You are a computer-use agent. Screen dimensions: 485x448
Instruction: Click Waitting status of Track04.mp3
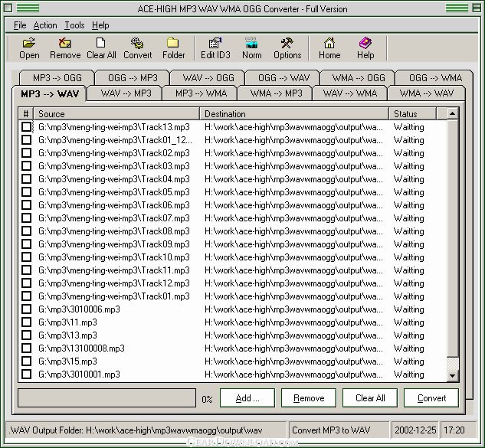pyautogui.click(x=408, y=179)
